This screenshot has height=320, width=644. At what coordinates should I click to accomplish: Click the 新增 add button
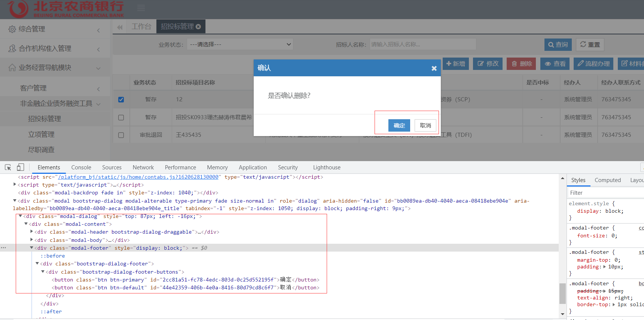[x=456, y=64]
